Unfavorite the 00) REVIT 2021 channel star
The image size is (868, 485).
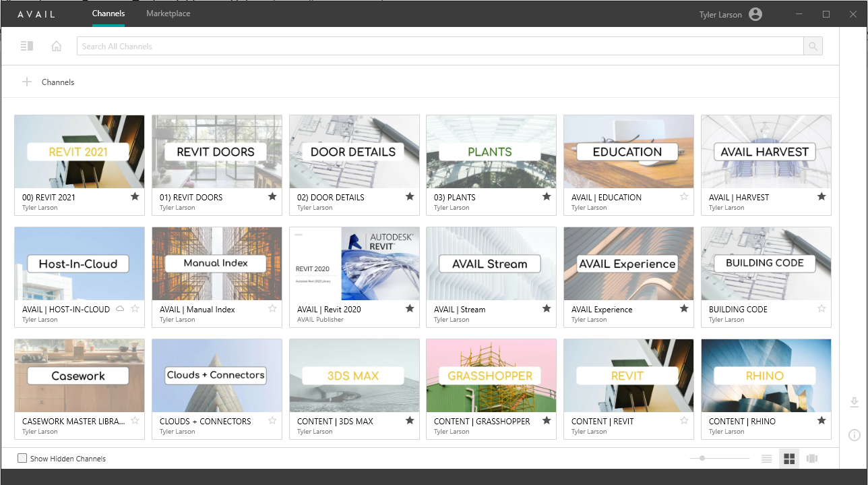[x=135, y=196]
